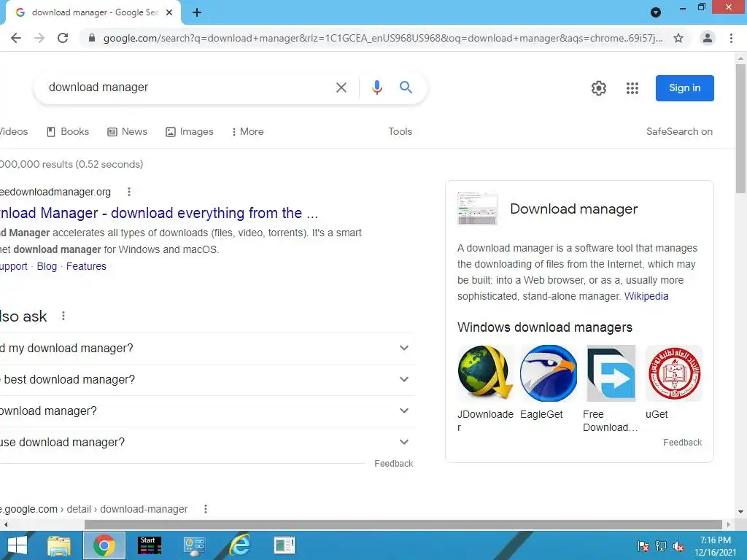747x560 pixels.
Task: Launch Internet Explorer from the taskbar
Action: [x=239, y=545]
